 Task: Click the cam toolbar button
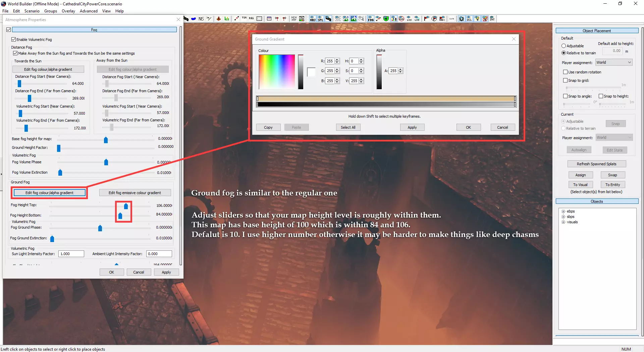pos(452,19)
